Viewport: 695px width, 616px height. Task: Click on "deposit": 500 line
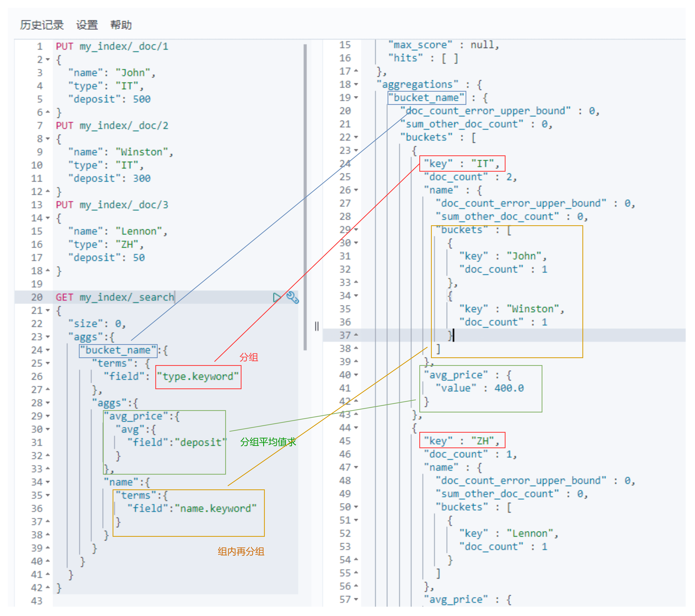(109, 99)
